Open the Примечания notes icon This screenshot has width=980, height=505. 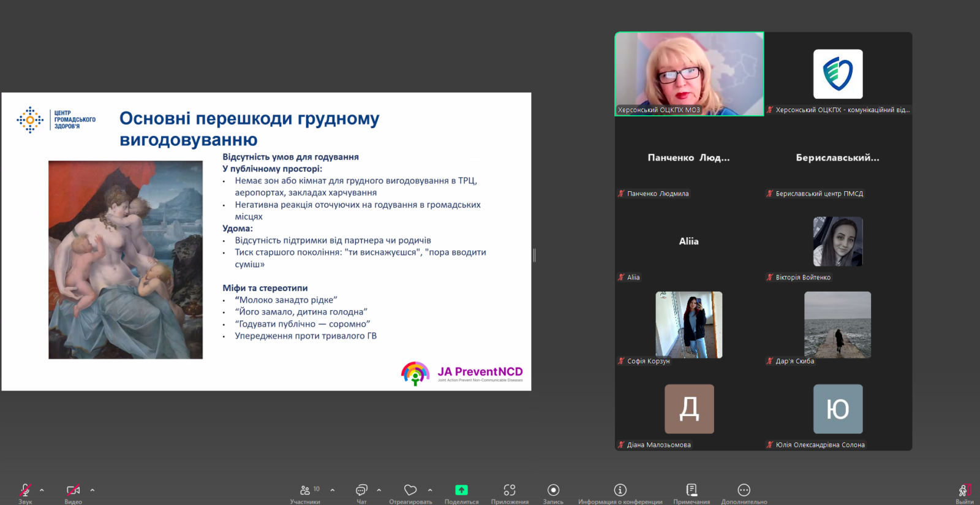coord(692,490)
